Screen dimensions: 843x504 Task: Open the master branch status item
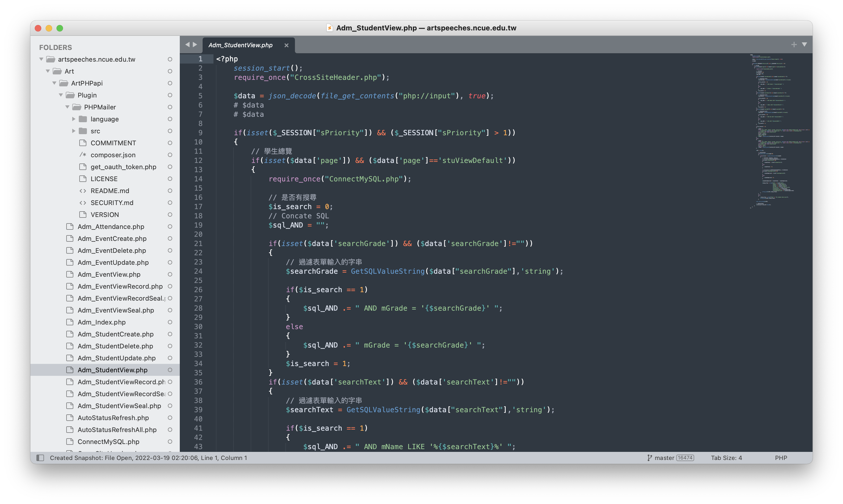pos(664,458)
